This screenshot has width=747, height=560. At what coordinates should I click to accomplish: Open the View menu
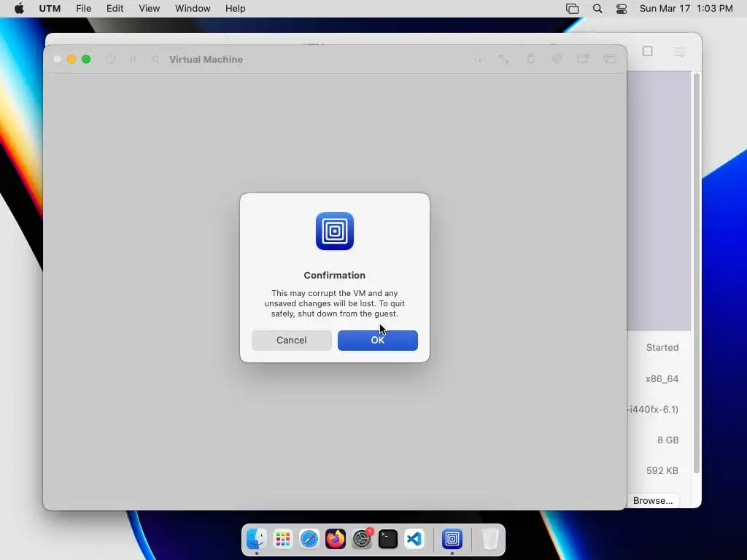(149, 9)
